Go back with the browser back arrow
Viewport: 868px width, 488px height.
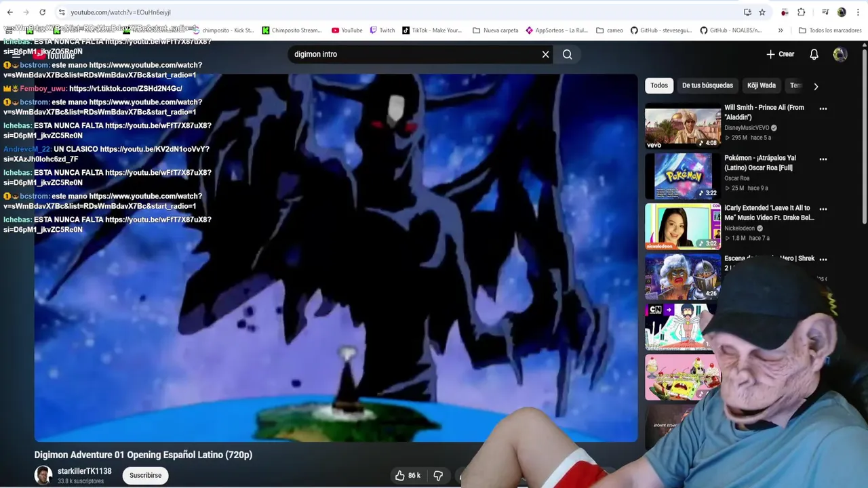9,12
